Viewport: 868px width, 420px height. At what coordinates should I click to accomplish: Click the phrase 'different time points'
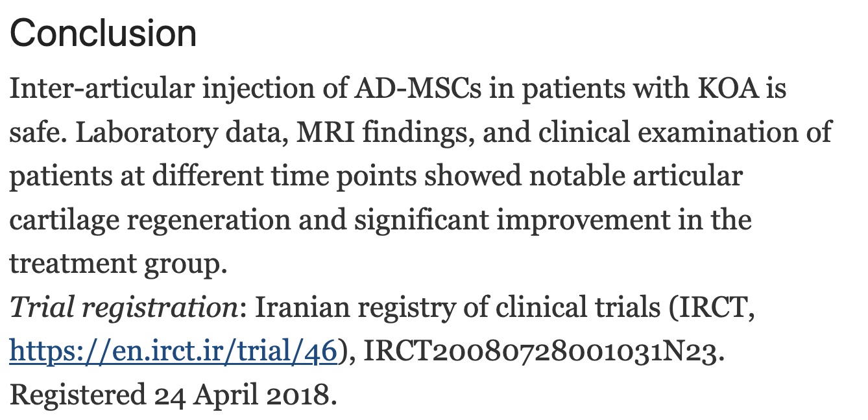click(x=272, y=176)
